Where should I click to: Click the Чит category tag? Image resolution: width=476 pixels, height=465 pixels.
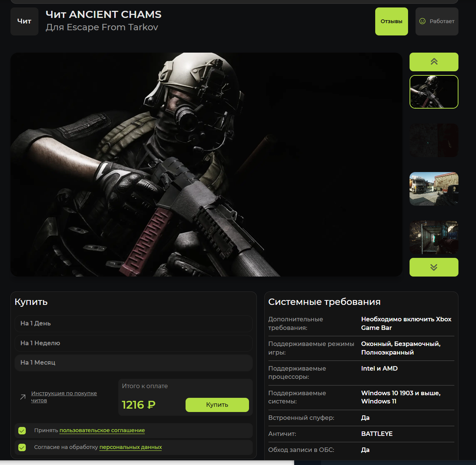[24, 21]
